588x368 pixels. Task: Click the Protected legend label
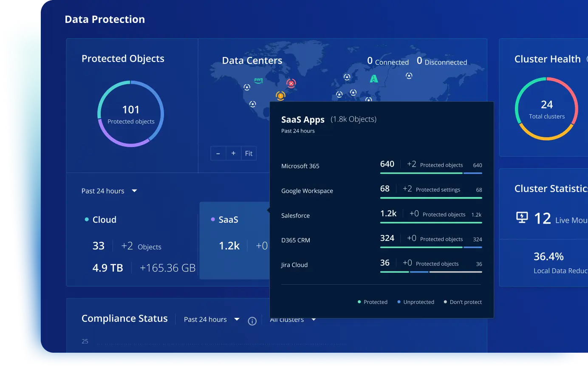pyautogui.click(x=376, y=302)
